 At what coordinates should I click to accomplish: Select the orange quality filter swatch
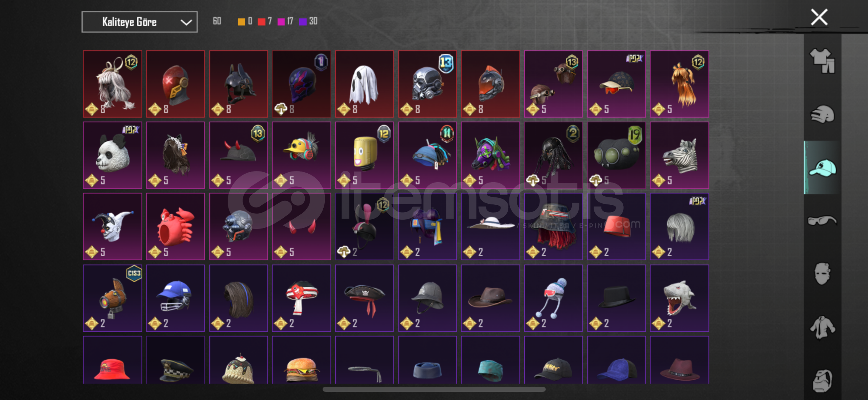241,21
